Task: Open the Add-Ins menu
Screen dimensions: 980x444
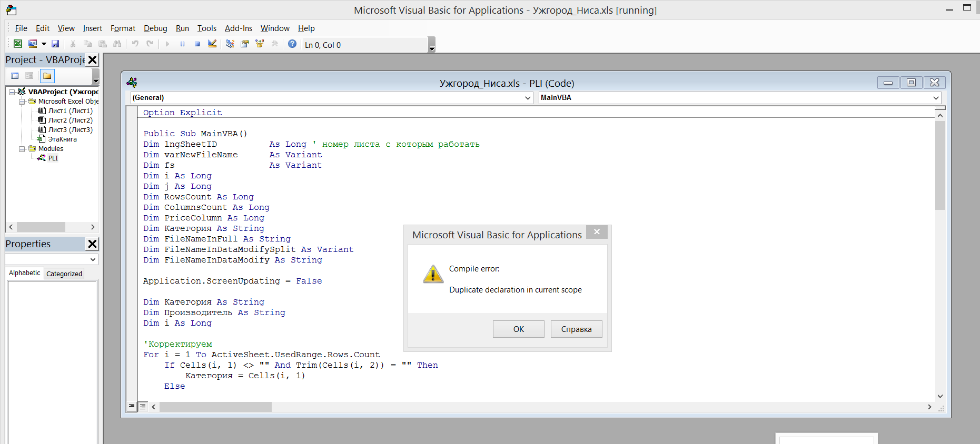Action: (239, 28)
